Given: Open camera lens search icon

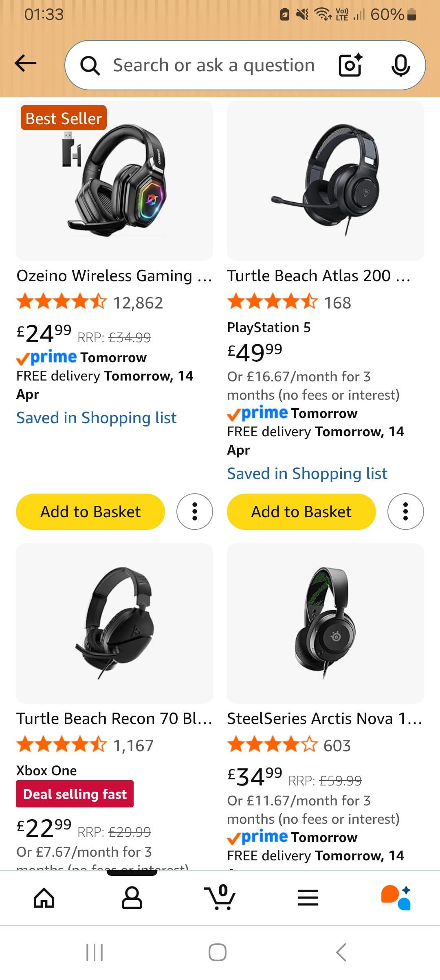Looking at the screenshot, I should tap(350, 65).
